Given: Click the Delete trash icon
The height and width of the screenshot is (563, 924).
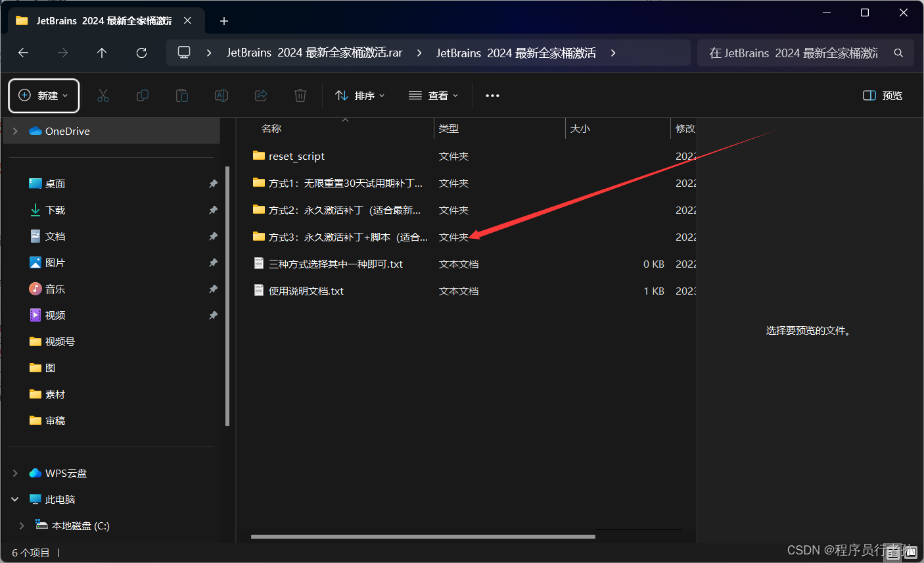Looking at the screenshot, I should click(x=300, y=95).
